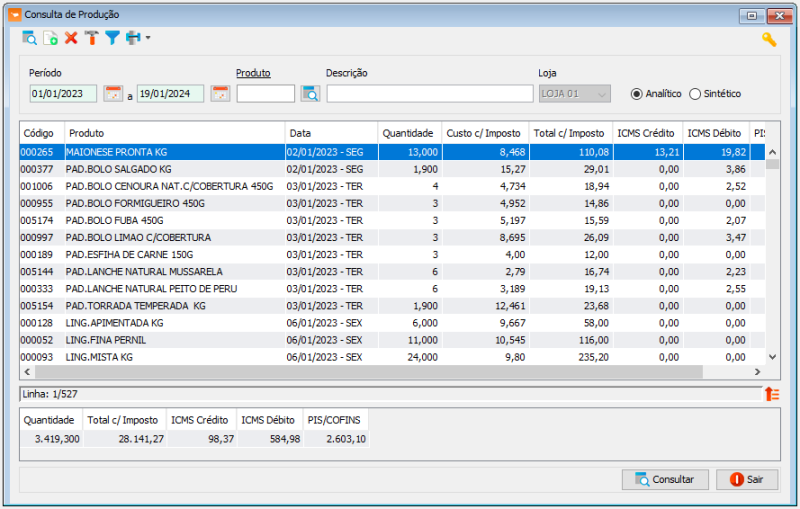Image resolution: width=800 pixels, height=509 pixels.
Task: Click total value 235,20
Action: tap(593, 357)
